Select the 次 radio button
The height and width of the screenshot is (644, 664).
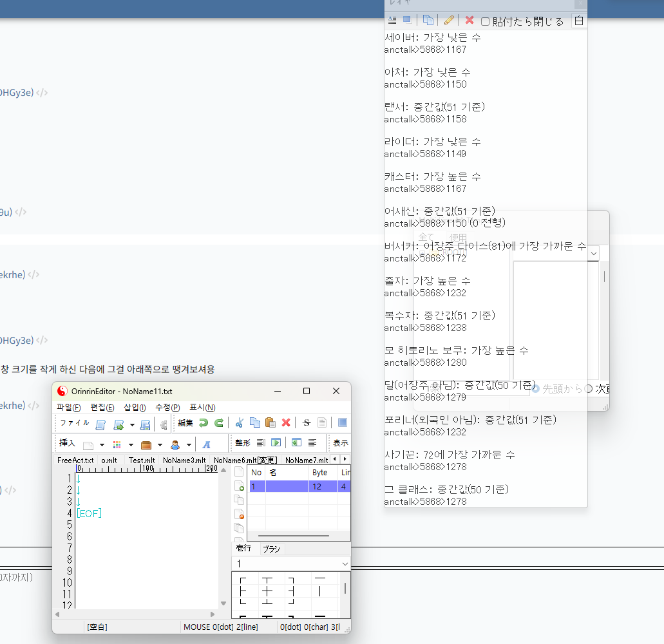pyautogui.click(x=589, y=389)
